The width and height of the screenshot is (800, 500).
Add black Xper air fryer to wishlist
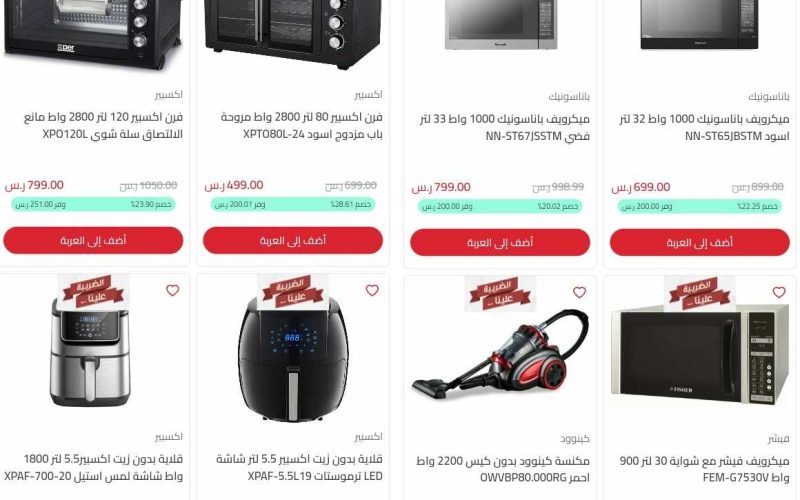pos(372,290)
